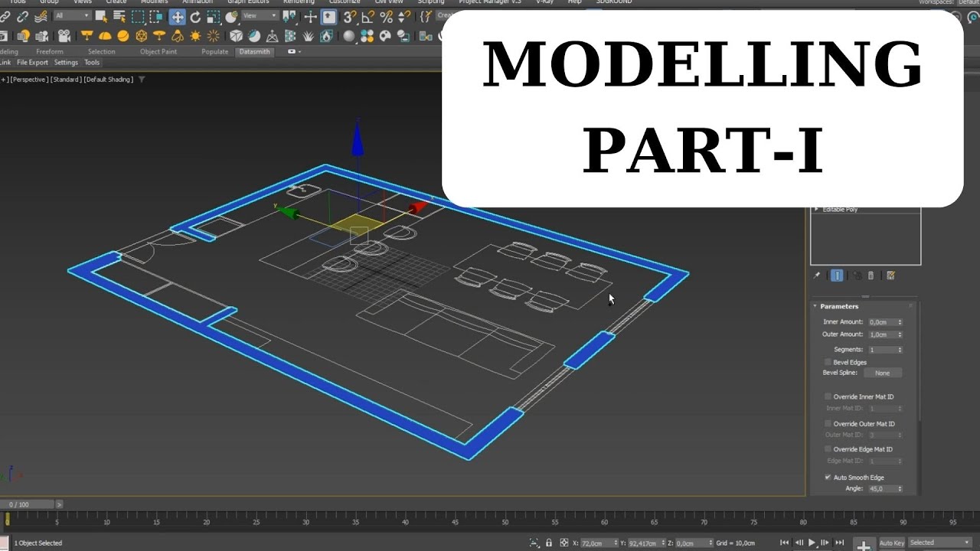Viewport: 980px width, 551px height.
Task: Toggle Window/Crossing selection mode
Action: (155, 16)
